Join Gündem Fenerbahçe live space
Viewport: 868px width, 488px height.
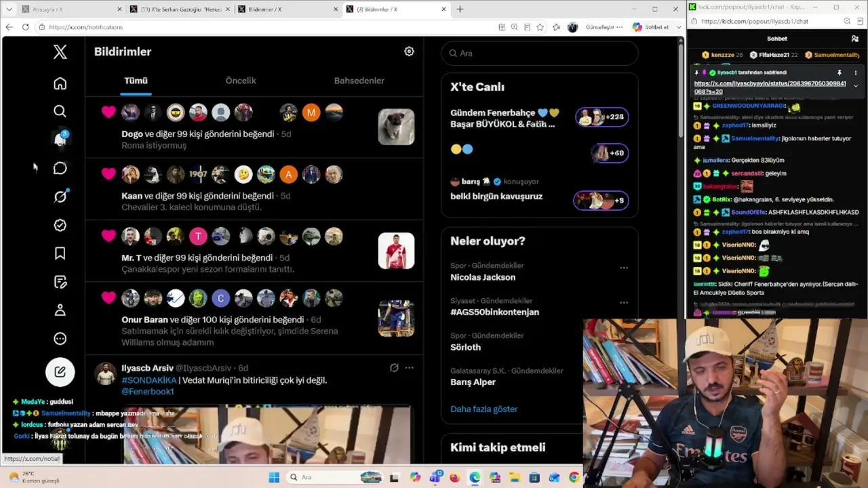tap(540, 119)
